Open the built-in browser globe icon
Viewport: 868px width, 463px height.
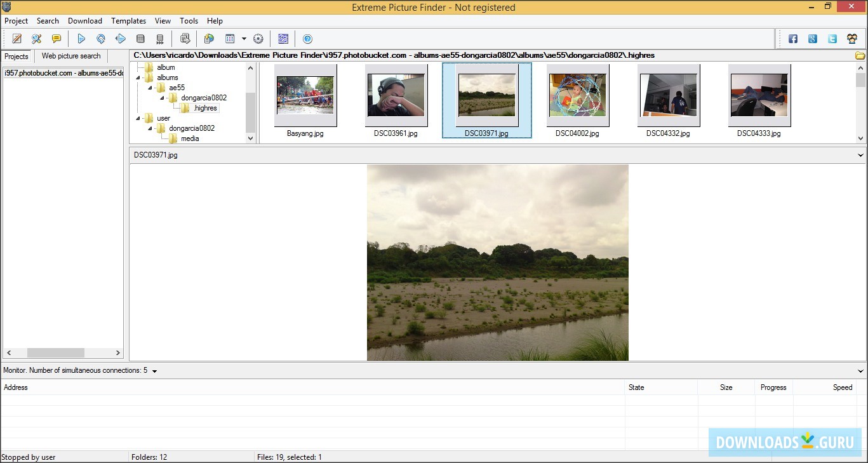(209, 39)
